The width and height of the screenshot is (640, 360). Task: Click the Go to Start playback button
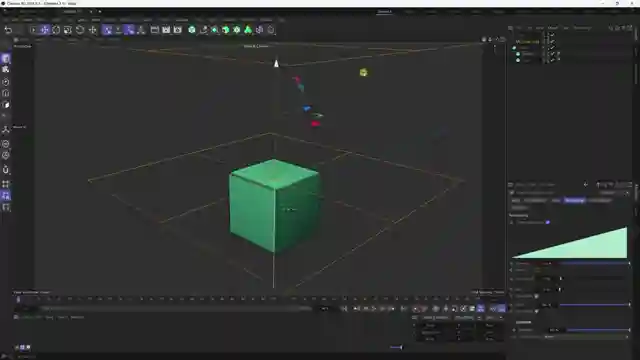pyautogui.click(x=344, y=309)
